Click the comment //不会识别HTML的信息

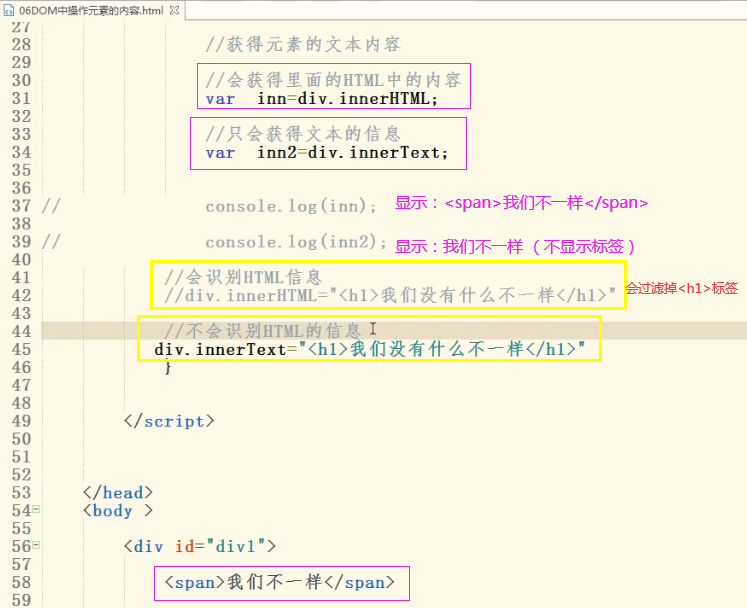pos(262,331)
